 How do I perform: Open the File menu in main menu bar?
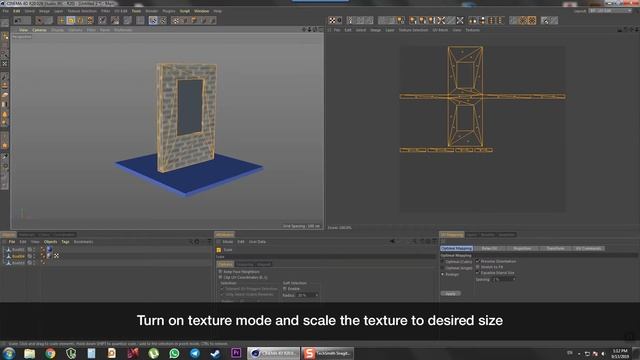(6, 11)
